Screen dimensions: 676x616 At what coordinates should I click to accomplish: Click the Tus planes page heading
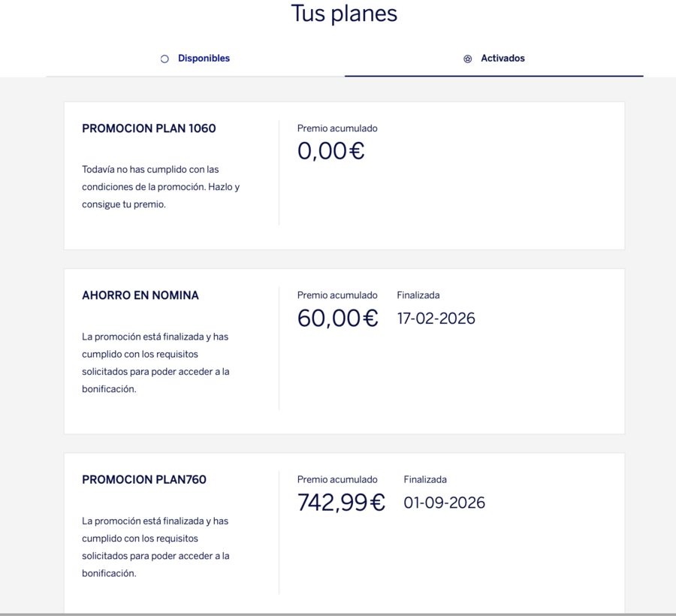pos(344,14)
